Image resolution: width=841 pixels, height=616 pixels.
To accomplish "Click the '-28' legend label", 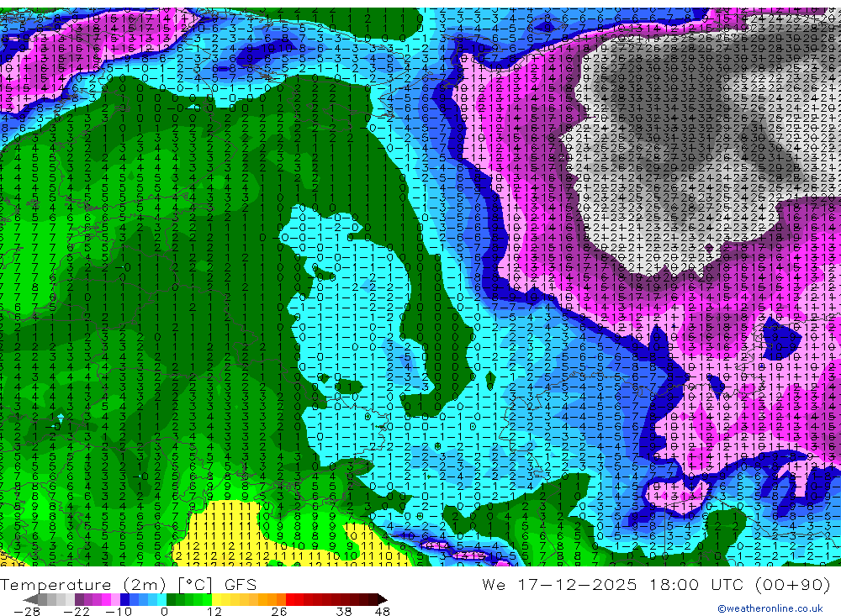I will coord(27,612).
